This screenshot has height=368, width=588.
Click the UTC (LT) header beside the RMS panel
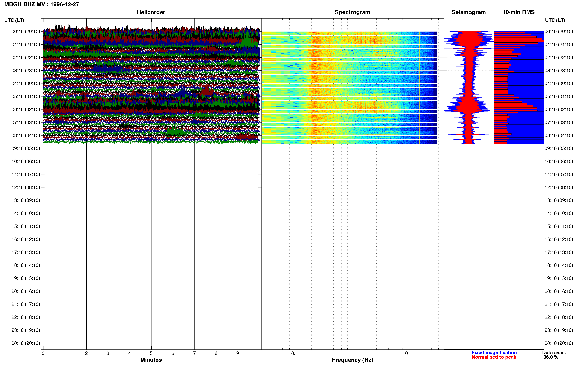[x=555, y=20]
